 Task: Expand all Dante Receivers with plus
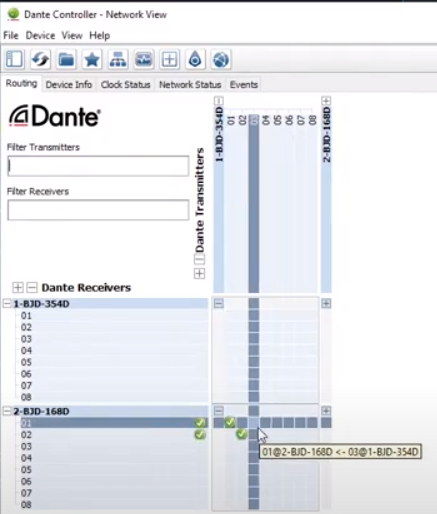click(18, 287)
